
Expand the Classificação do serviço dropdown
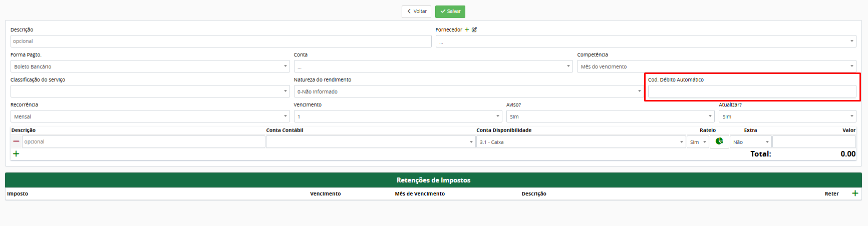pyautogui.click(x=150, y=91)
